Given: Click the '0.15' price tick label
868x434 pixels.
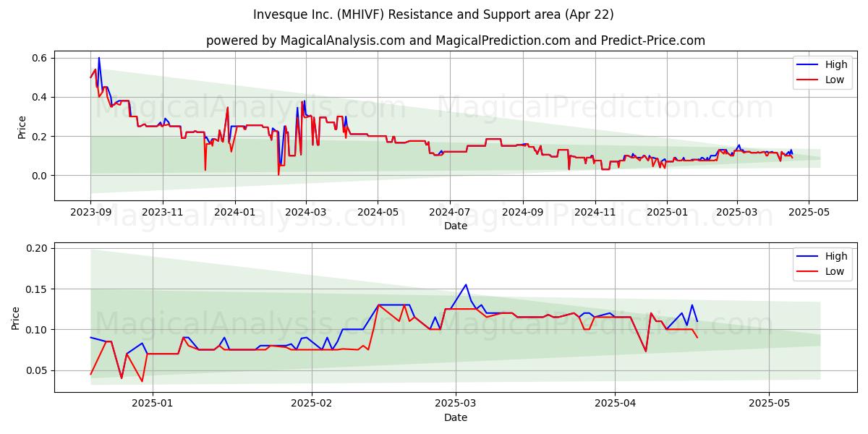Looking at the screenshot, I should coord(38,289).
